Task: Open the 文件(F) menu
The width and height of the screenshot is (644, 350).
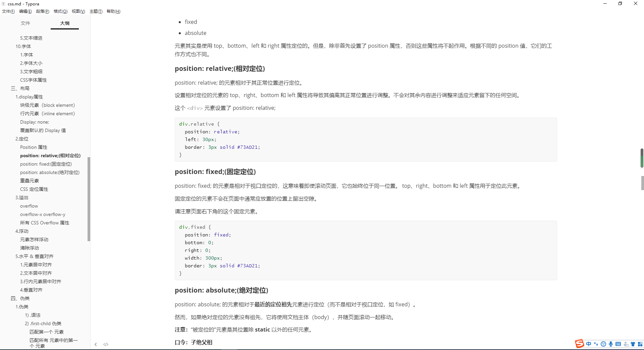Action: pos(8,11)
